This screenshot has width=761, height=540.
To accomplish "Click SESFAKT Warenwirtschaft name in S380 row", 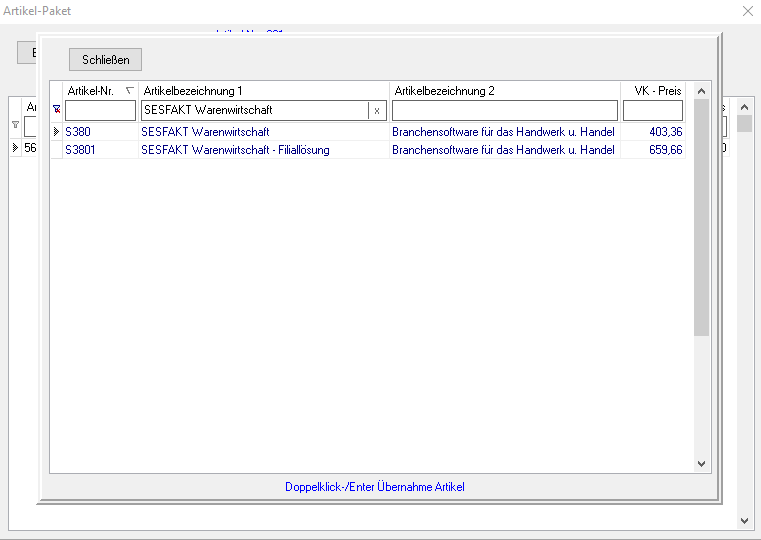I will point(205,132).
